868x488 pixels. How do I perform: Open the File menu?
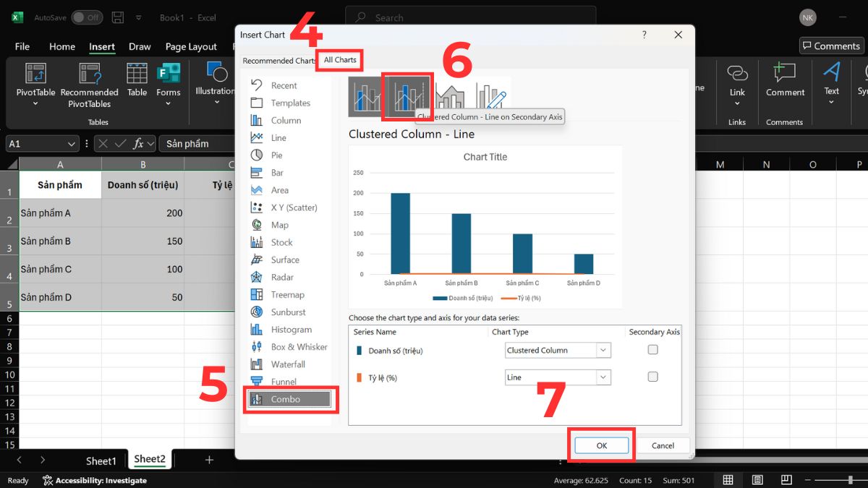[22, 46]
